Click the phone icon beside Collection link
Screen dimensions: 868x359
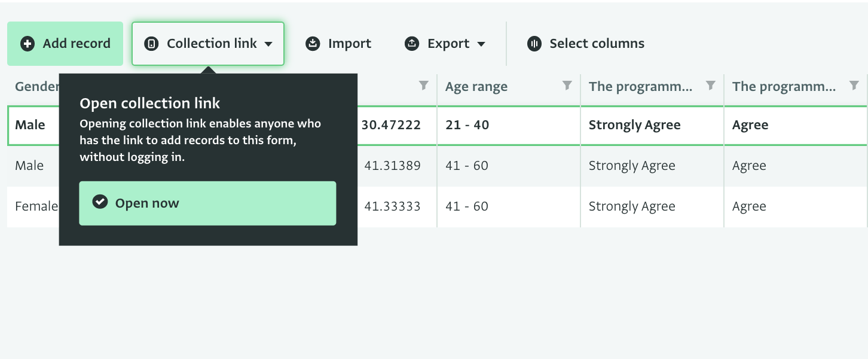point(152,44)
